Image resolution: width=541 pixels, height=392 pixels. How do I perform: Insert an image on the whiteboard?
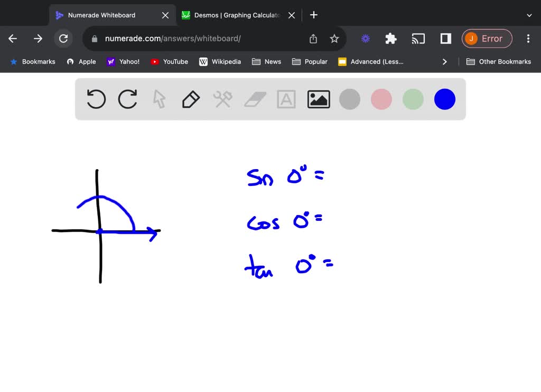point(318,99)
